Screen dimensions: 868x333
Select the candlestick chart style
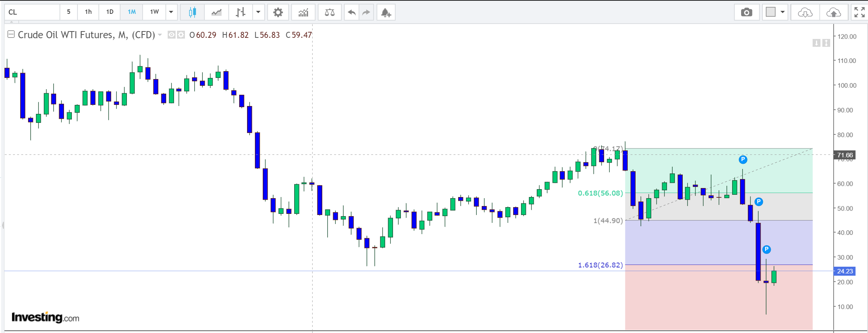pos(192,12)
